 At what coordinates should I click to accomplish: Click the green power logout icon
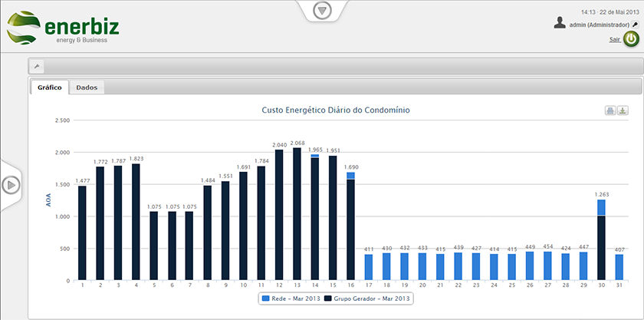[x=631, y=39]
